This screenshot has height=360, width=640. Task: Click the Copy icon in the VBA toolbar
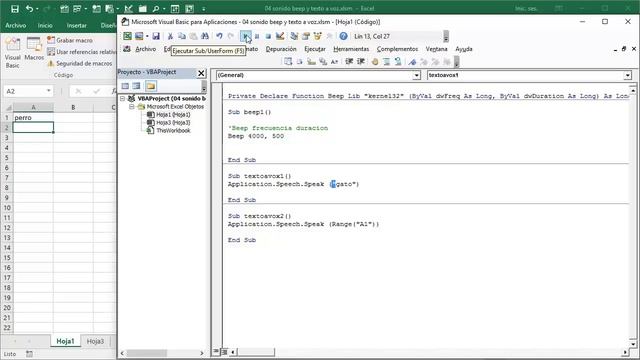(182, 36)
